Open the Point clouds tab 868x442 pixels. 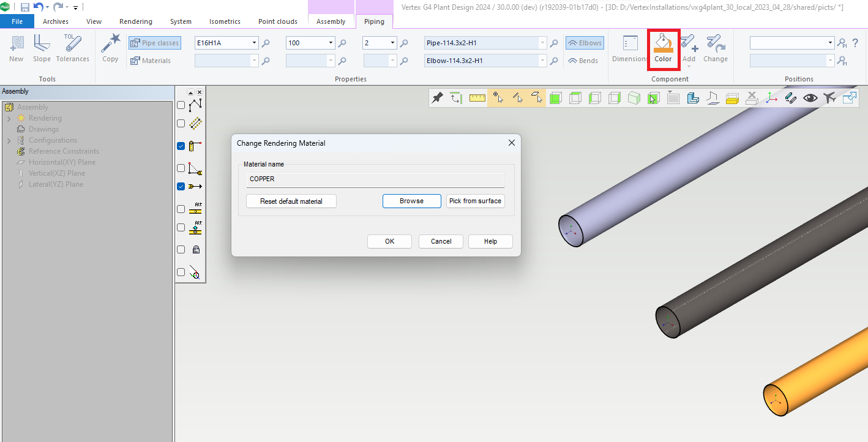pyautogui.click(x=277, y=21)
